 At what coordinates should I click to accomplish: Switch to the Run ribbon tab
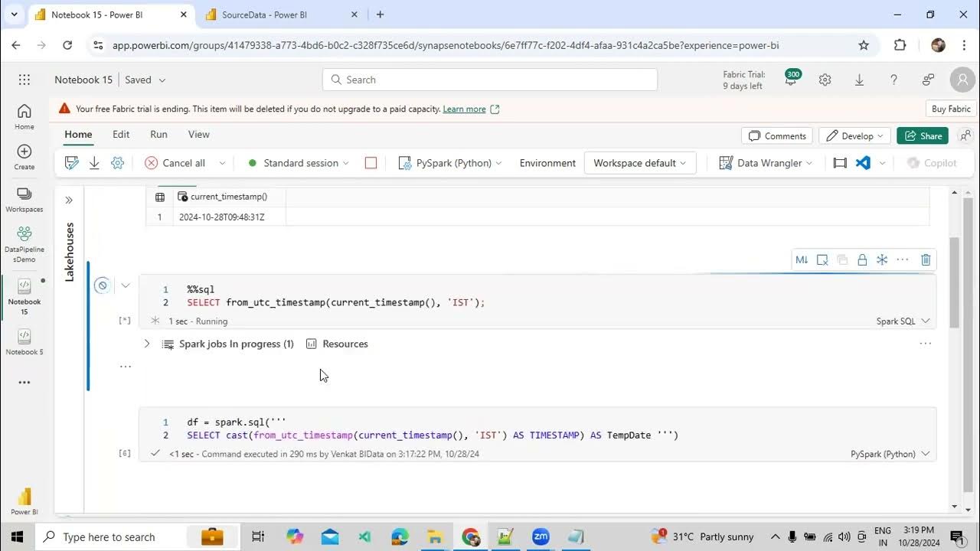tap(158, 134)
